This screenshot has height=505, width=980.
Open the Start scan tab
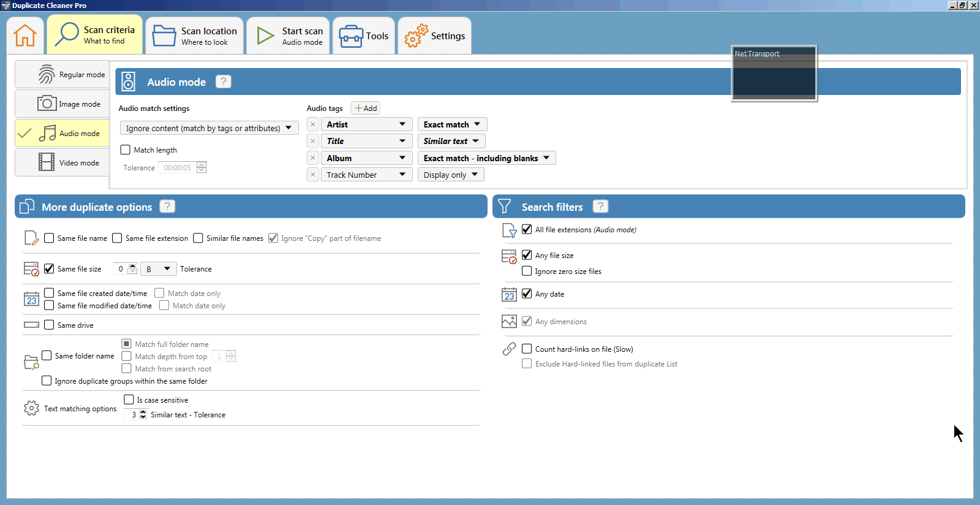(x=288, y=36)
